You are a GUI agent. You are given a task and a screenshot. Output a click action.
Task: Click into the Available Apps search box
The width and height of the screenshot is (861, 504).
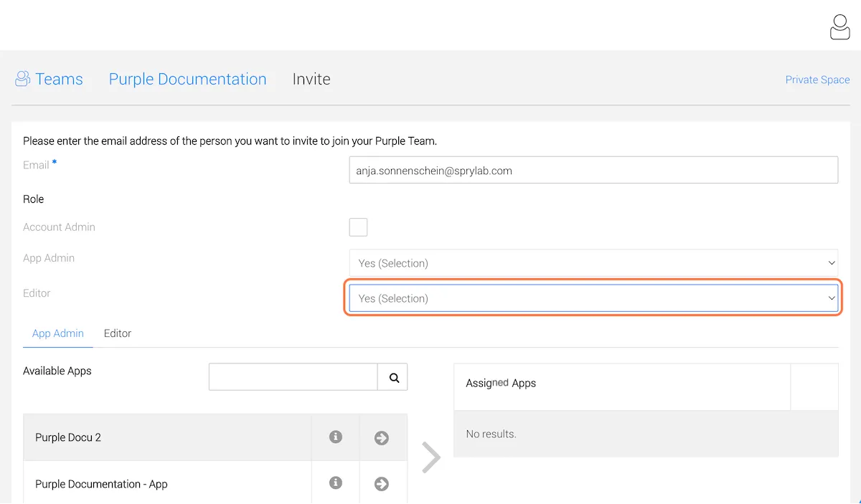293,377
